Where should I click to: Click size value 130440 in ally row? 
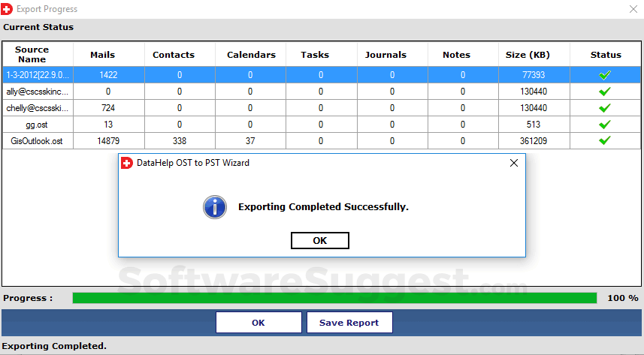pos(534,92)
